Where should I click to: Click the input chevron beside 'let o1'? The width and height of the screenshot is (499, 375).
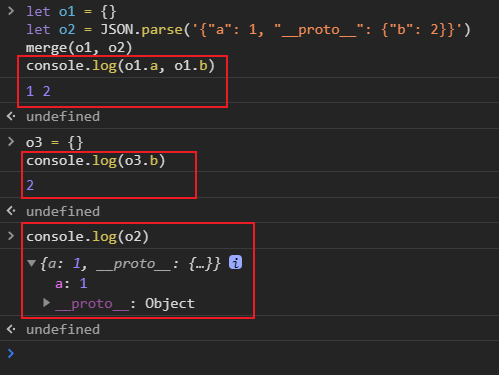click(x=11, y=11)
